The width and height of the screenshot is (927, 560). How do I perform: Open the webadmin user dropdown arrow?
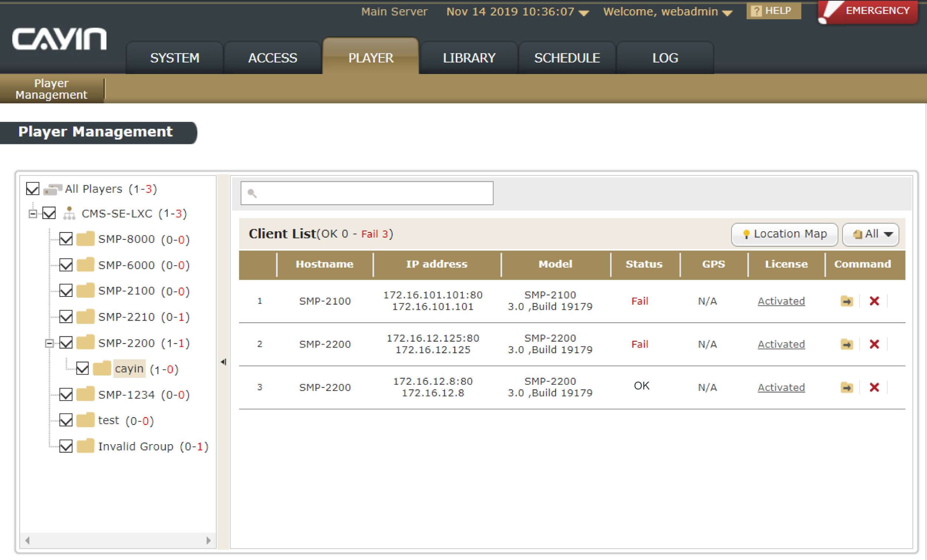[x=727, y=13]
